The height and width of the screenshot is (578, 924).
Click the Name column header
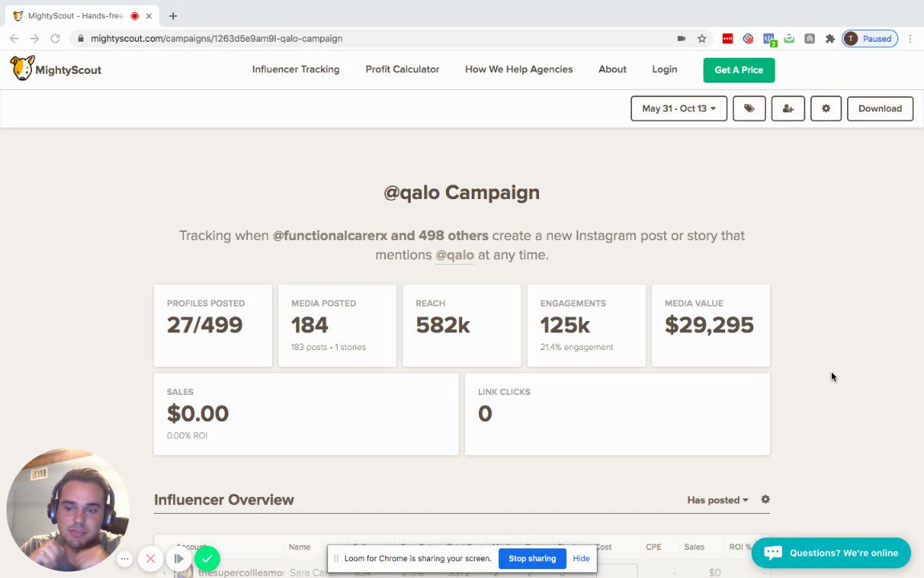(x=299, y=547)
